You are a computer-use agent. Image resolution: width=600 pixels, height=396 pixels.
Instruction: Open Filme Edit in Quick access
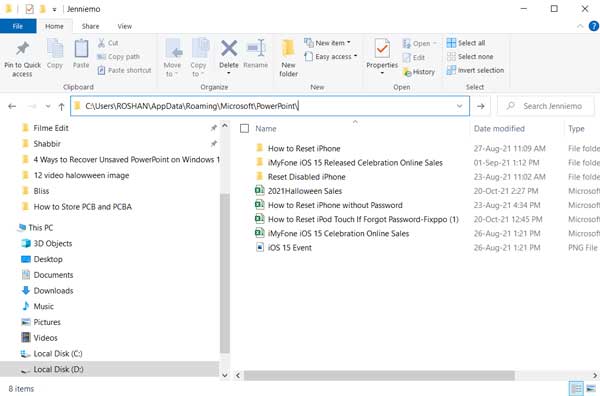51,128
